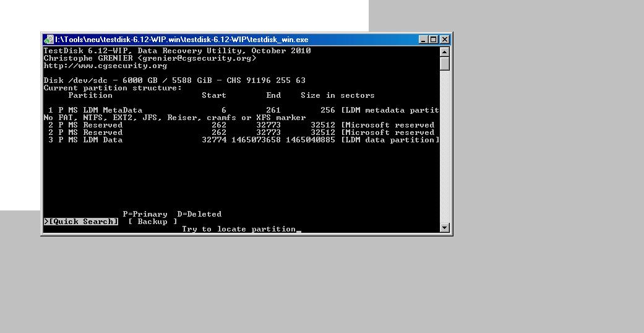The image size is (644, 333).
Task: Click the window title bar path text
Action: 181,40
